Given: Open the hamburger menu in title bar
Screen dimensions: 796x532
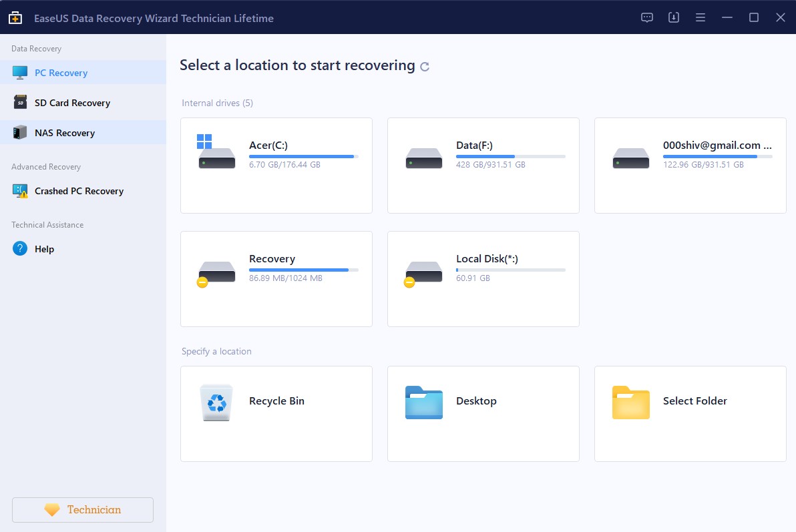Looking at the screenshot, I should 701,17.
